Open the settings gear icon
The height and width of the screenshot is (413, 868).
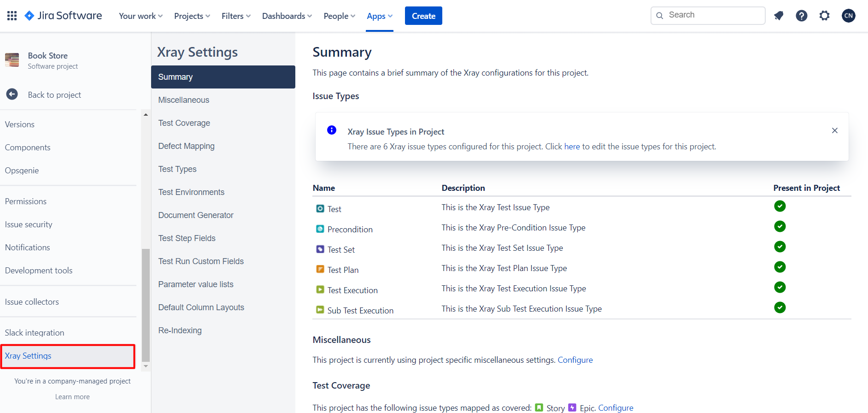[825, 16]
